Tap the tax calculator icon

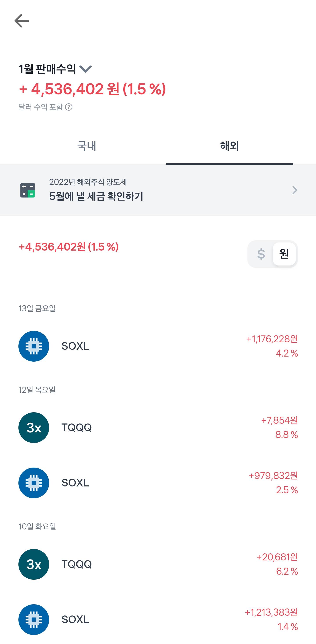tap(28, 190)
